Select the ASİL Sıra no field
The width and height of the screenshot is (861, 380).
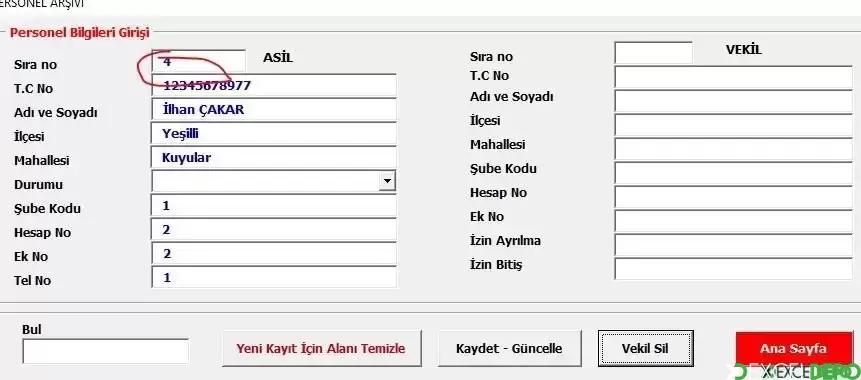(x=199, y=61)
